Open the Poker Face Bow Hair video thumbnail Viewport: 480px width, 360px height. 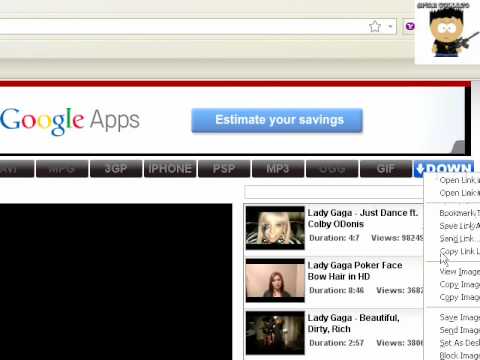click(x=275, y=280)
